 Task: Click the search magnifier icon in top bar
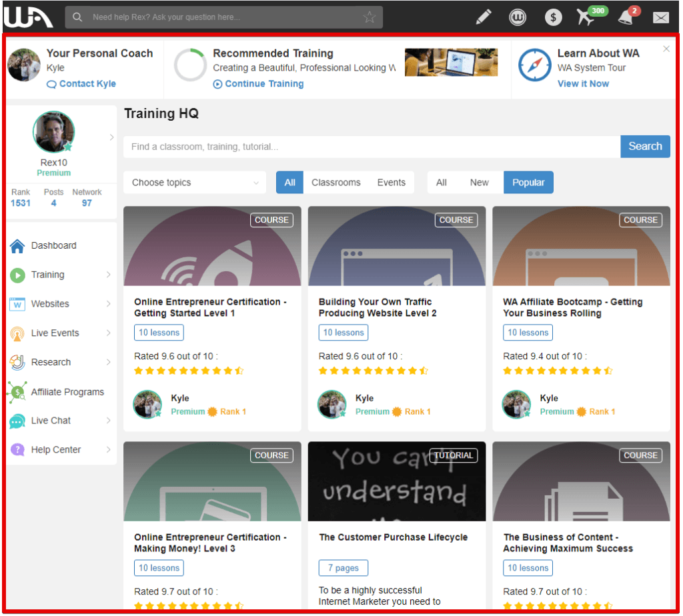click(77, 17)
